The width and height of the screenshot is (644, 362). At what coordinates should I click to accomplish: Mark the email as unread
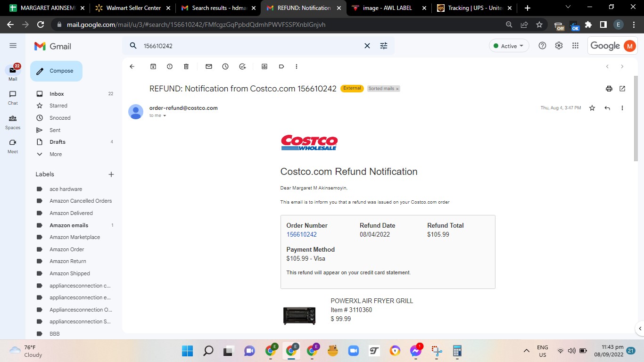(209, 66)
